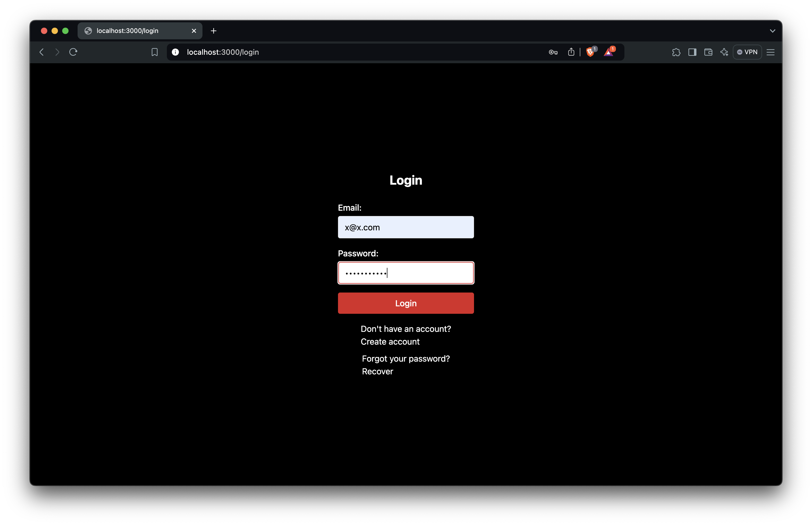Open a new browser tab

click(x=213, y=31)
